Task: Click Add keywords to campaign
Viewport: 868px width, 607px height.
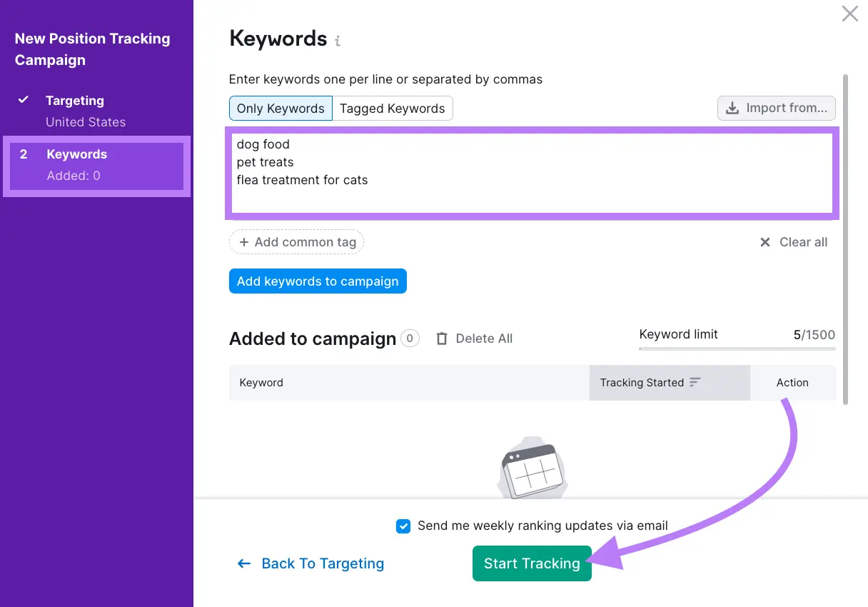Action: click(318, 281)
